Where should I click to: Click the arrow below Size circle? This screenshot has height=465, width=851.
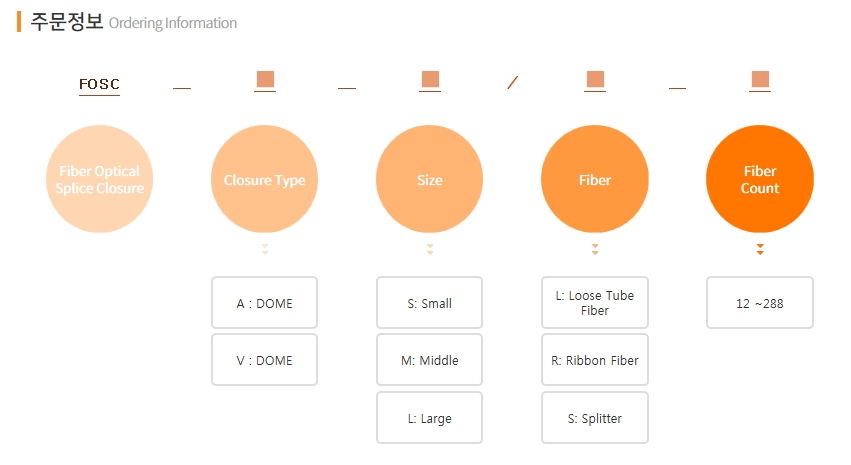[x=430, y=249]
